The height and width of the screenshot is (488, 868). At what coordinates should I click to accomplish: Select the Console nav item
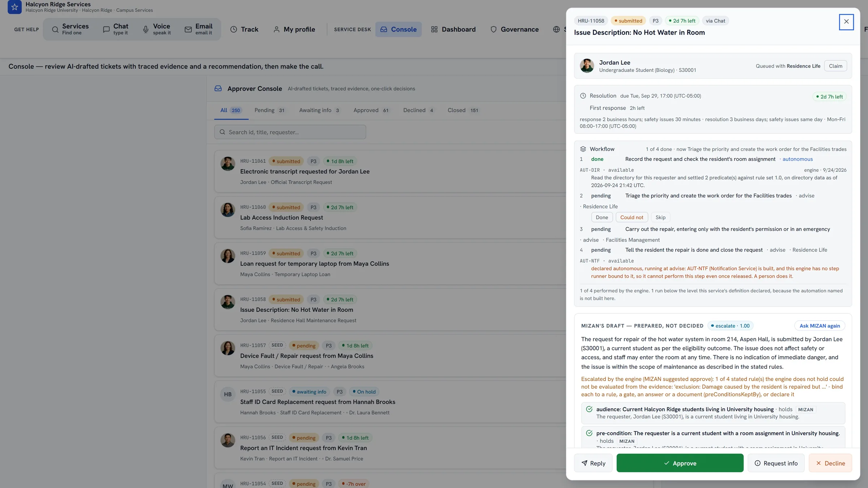398,29
